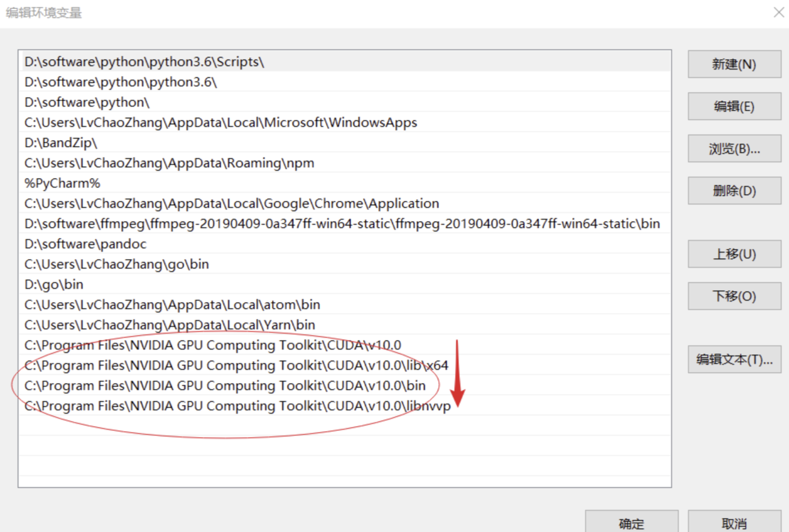Click the 删除(D) delete button
Screen dimensions: 789x532
tap(734, 191)
